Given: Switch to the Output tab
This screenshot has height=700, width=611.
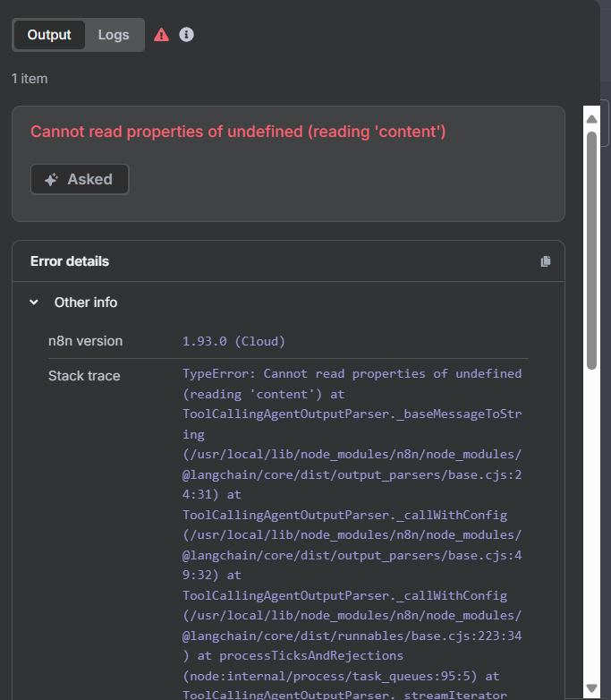Looking at the screenshot, I should tap(49, 35).
